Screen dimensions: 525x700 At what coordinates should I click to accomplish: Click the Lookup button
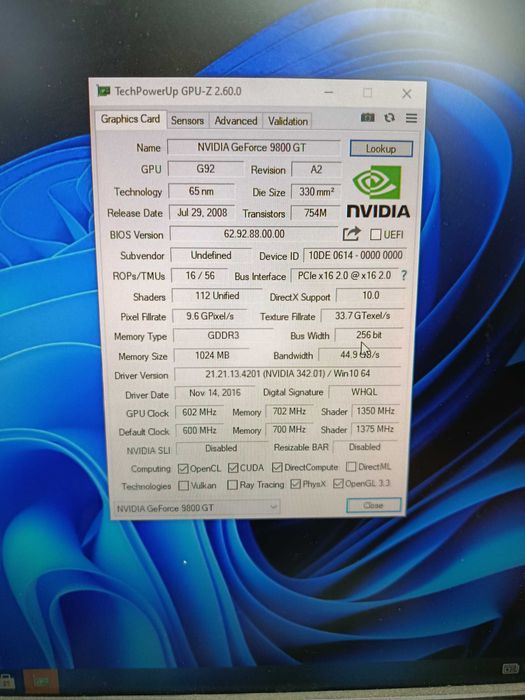[381, 149]
